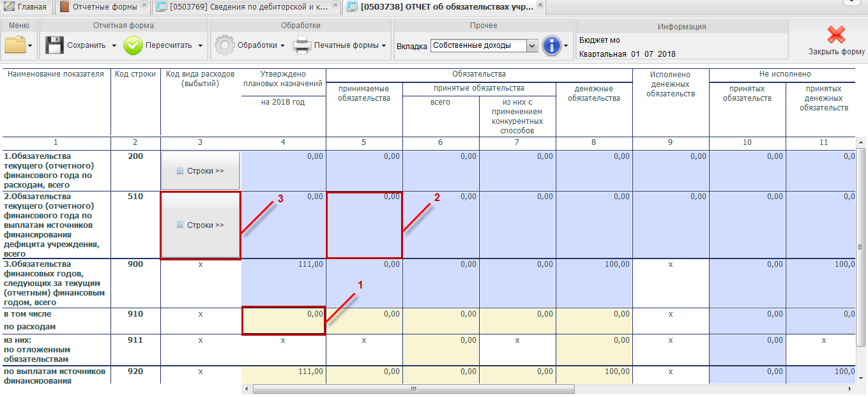
Task: Click the red X Закрыть форму icon
Action: pos(837,35)
